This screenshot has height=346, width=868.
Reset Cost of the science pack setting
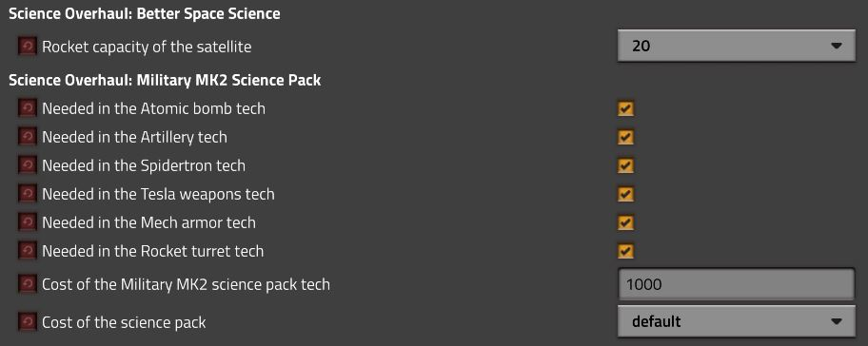(x=27, y=321)
